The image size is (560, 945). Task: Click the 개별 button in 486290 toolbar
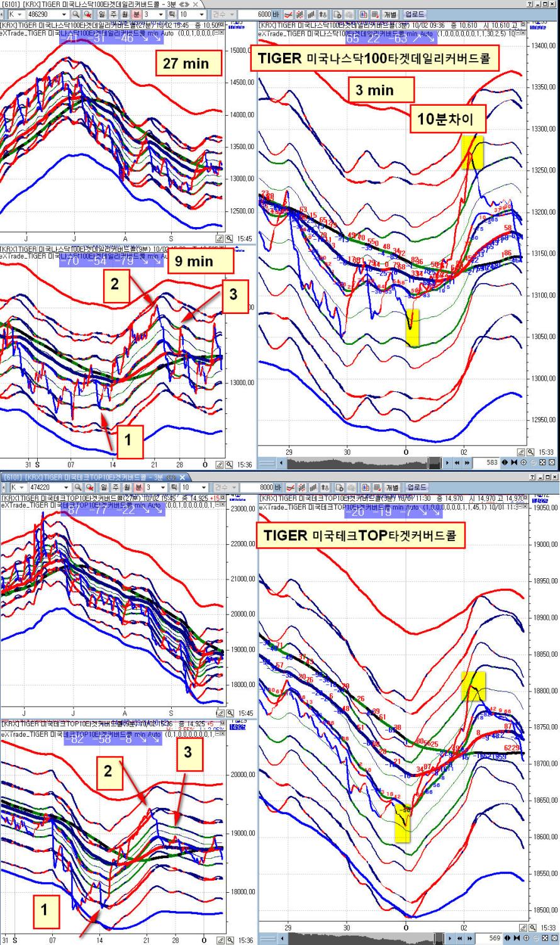(x=391, y=14)
